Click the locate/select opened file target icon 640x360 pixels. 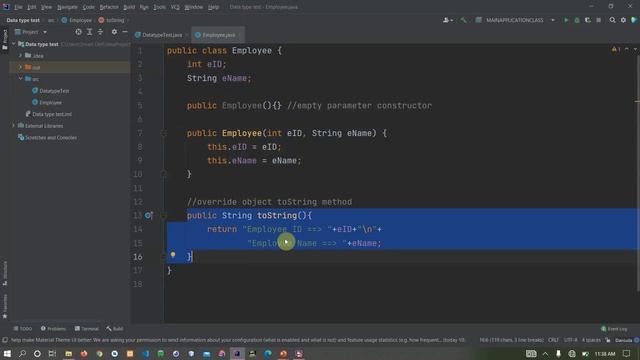78,32
